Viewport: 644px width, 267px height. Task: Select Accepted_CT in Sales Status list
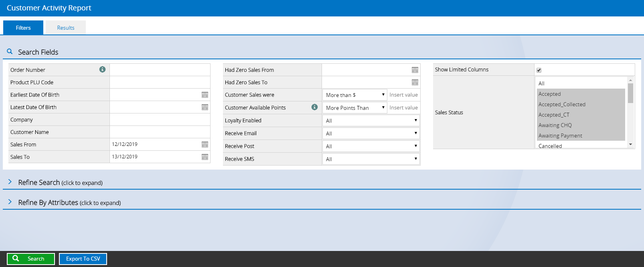pyautogui.click(x=581, y=115)
